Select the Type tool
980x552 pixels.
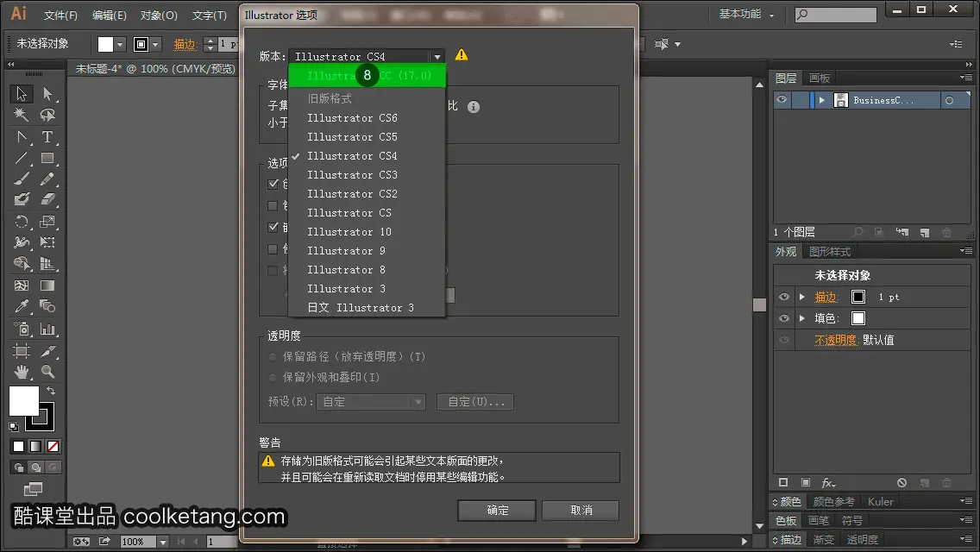[x=47, y=137]
